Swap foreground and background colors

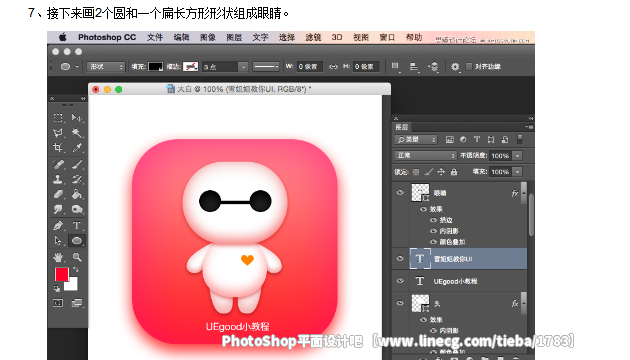pyautogui.click(x=75, y=270)
